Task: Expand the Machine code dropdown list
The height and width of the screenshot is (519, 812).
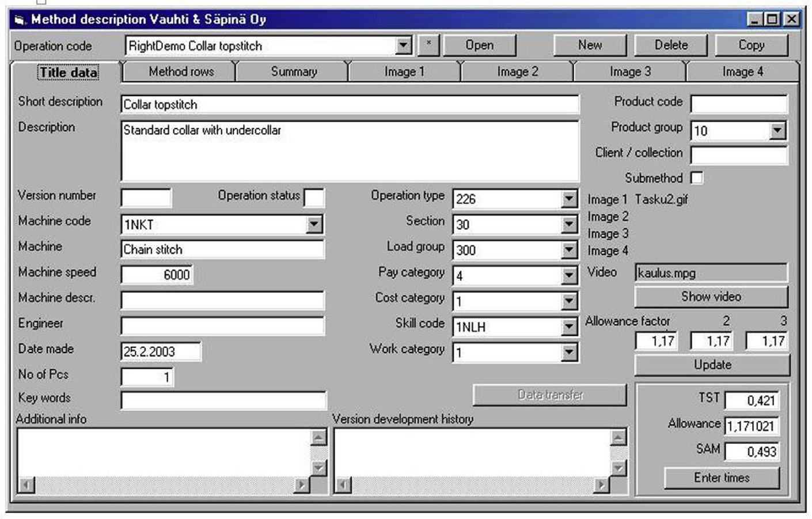Action: pyautogui.click(x=314, y=224)
